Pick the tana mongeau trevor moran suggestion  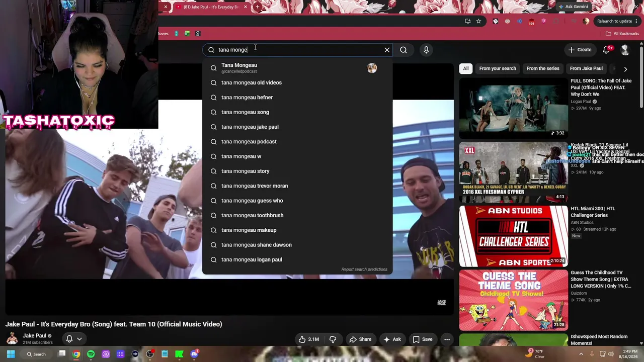297,186
